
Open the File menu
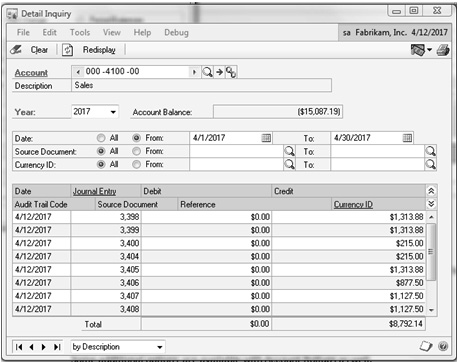tap(23, 32)
